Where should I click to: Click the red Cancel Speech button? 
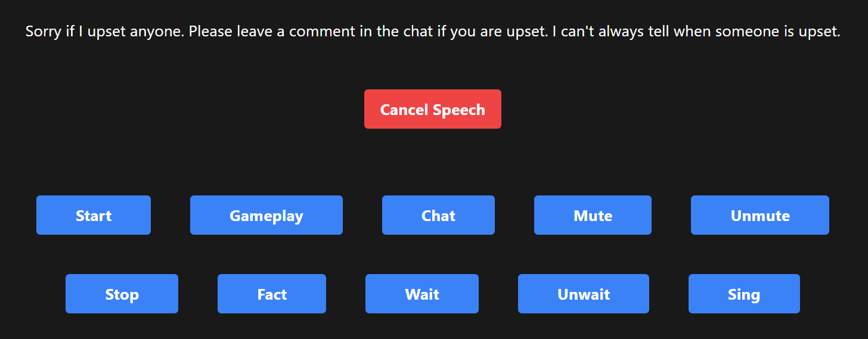(432, 109)
